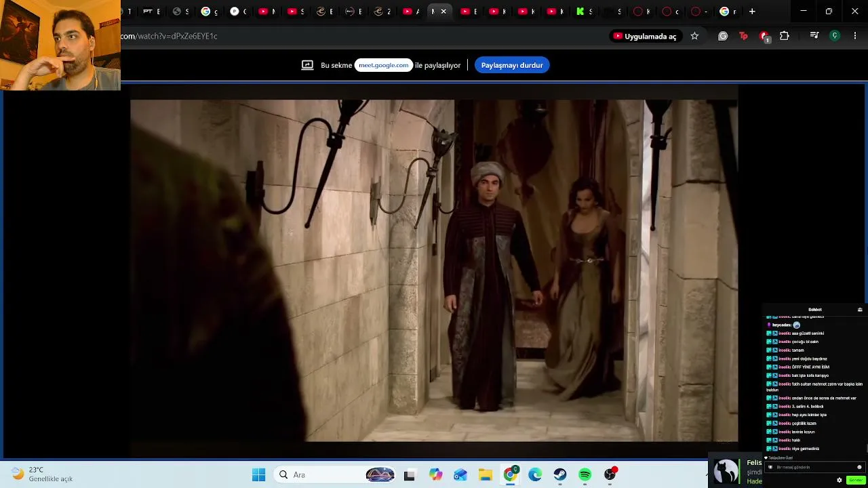Viewport: 868px width, 488px height.
Task: Open Outlook from the taskbar
Action: pyautogui.click(x=460, y=475)
